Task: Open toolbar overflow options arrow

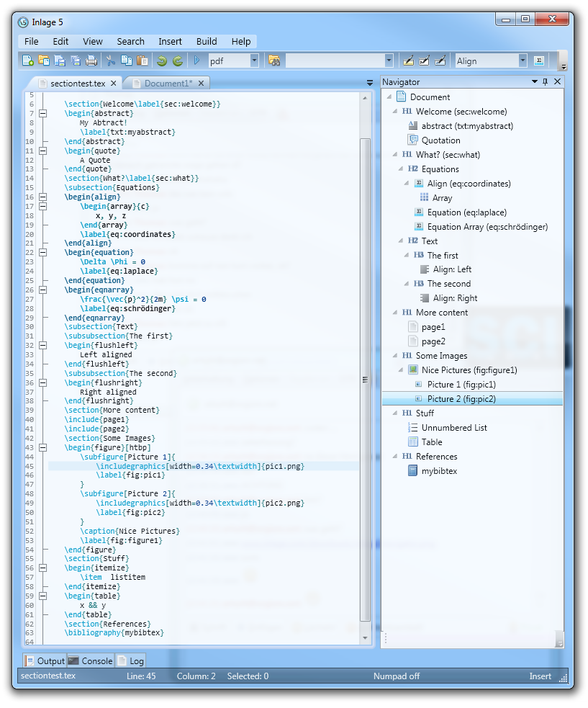Action: coord(564,67)
